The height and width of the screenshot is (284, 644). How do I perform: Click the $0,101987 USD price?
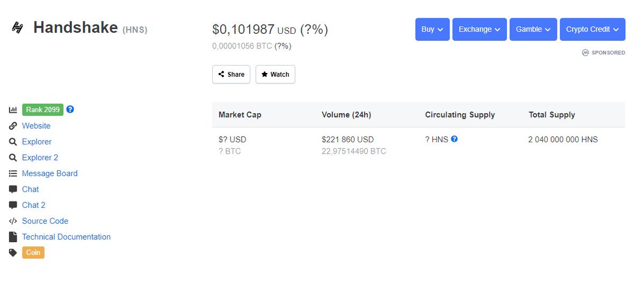(x=254, y=30)
